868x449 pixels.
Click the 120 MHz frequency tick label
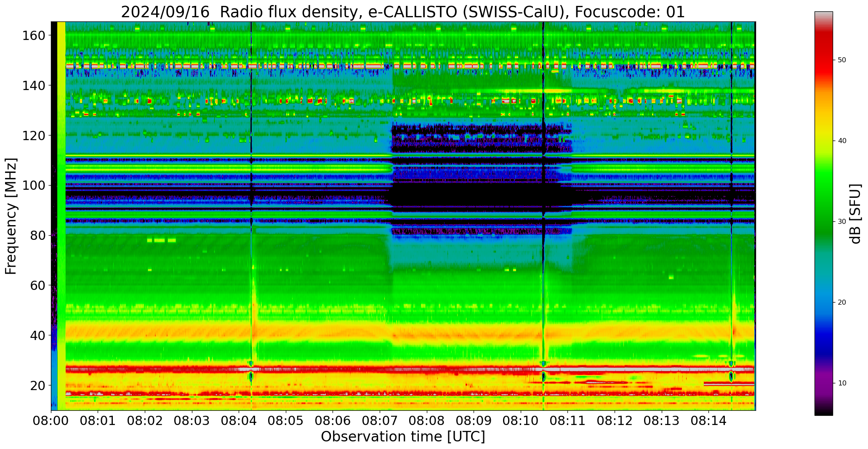pyautogui.click(x=34, y=135)
